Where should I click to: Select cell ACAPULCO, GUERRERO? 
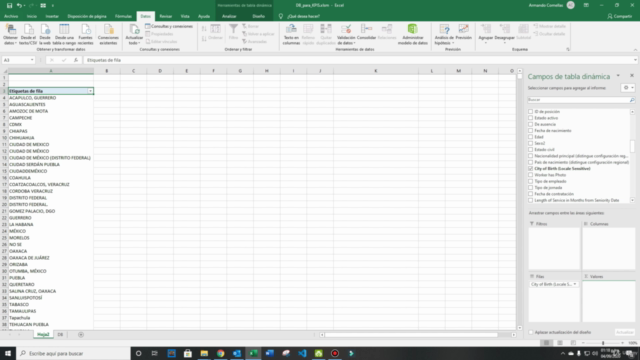pyautogui.click(x=51, y=98)
